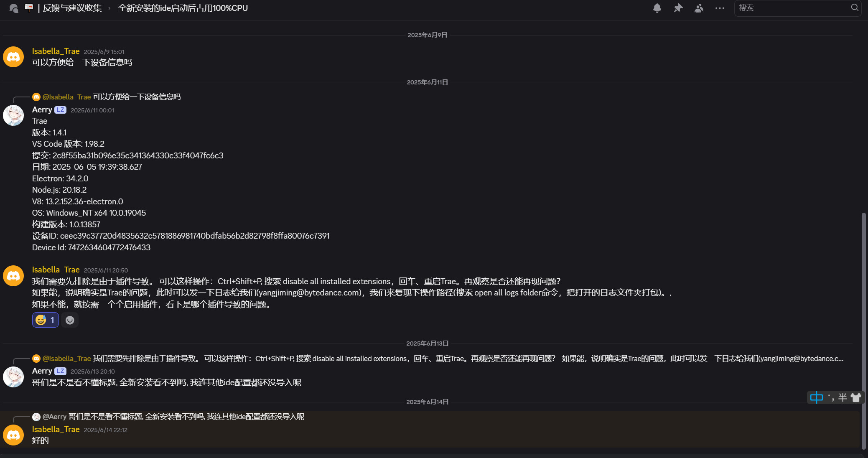Click email yangjiming@bytedance.com in message

pyautogui.click(x=310, y=293)
